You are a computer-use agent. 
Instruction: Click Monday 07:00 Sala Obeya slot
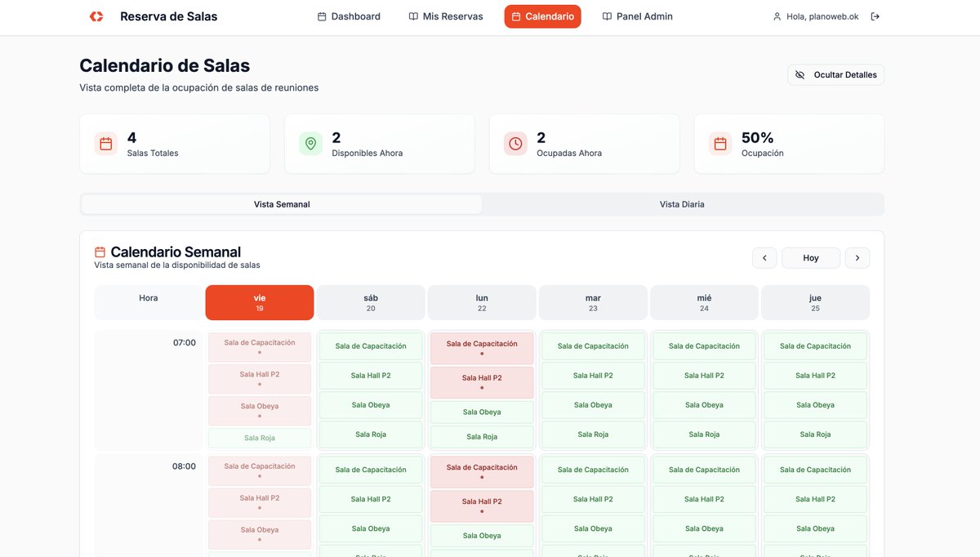pos(482,412)
